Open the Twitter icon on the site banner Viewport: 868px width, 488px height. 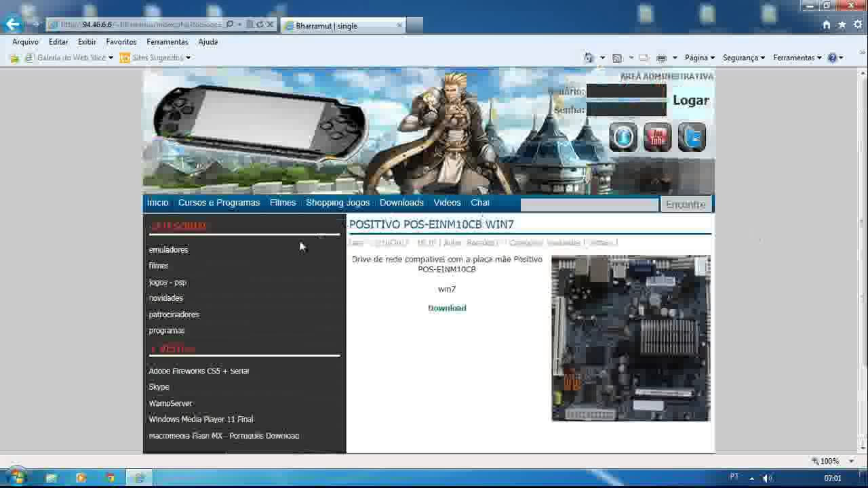tap(692, 137)
